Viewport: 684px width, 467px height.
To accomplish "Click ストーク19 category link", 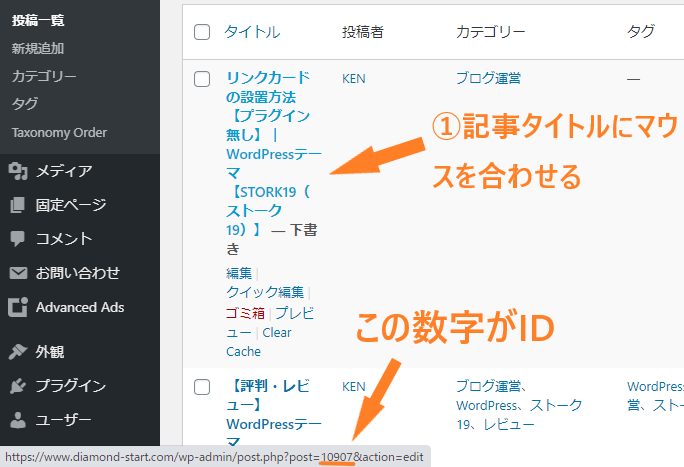I will (519, 415).
